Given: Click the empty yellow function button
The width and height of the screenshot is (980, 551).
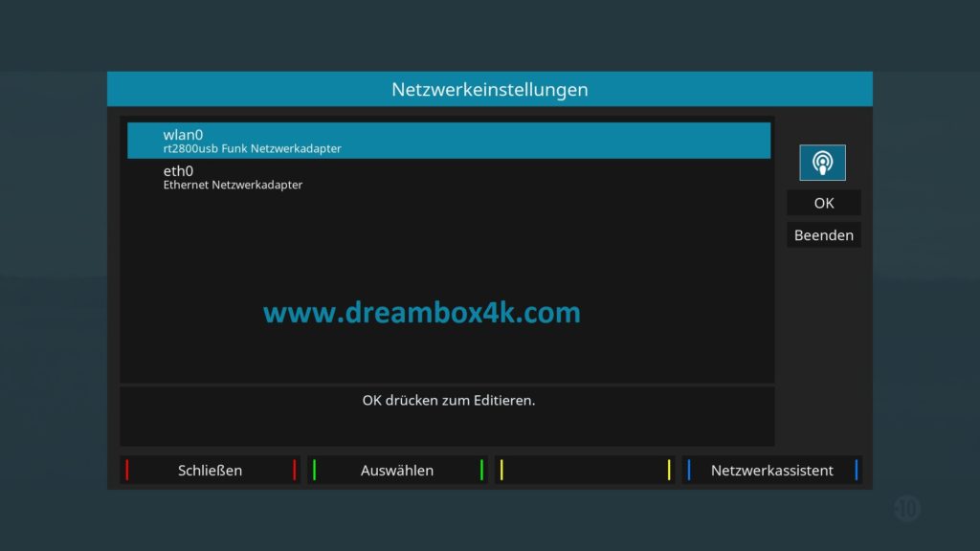Looking at the screenshot, I should pyautogui.click(x=585, y=470).
